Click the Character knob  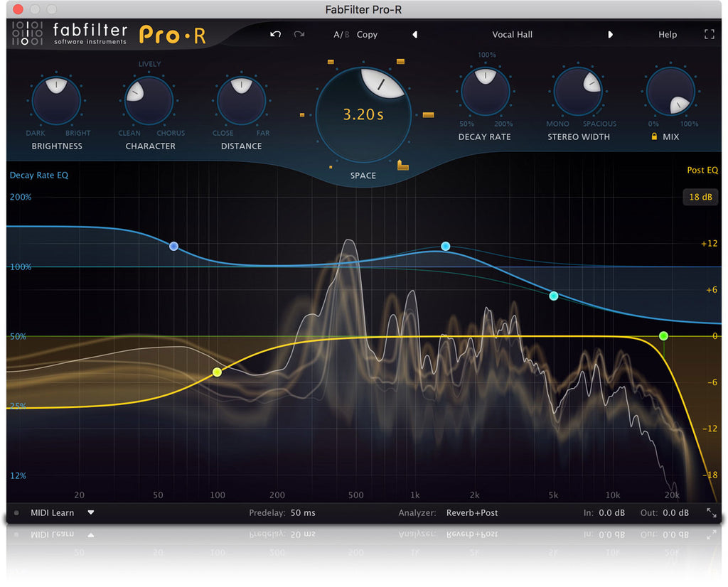coord(149,101)
